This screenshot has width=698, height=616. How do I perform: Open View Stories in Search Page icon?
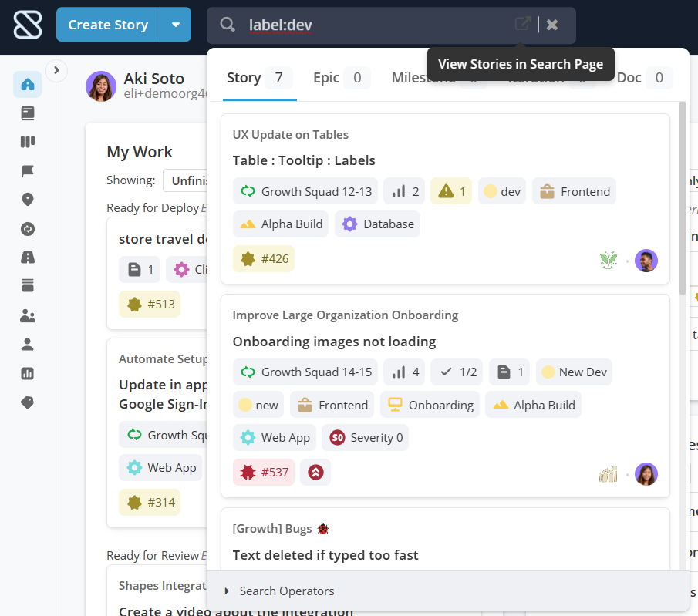point(523,24)
